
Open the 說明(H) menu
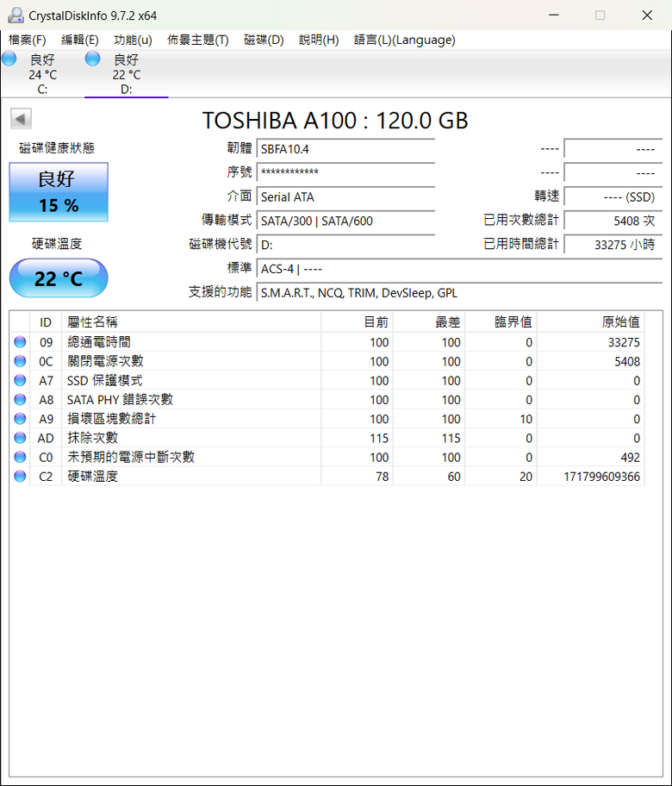pyautogui.click(x=319, y=40)
